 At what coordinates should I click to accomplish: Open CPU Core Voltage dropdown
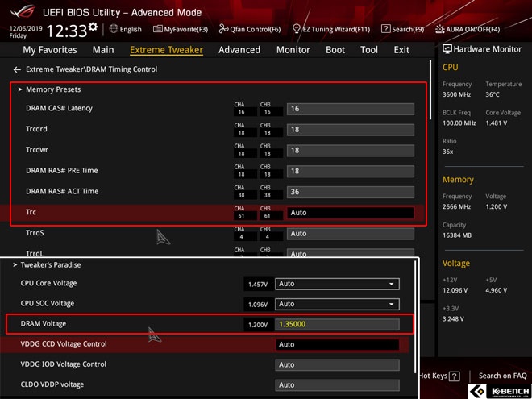(x=337, y=284)
